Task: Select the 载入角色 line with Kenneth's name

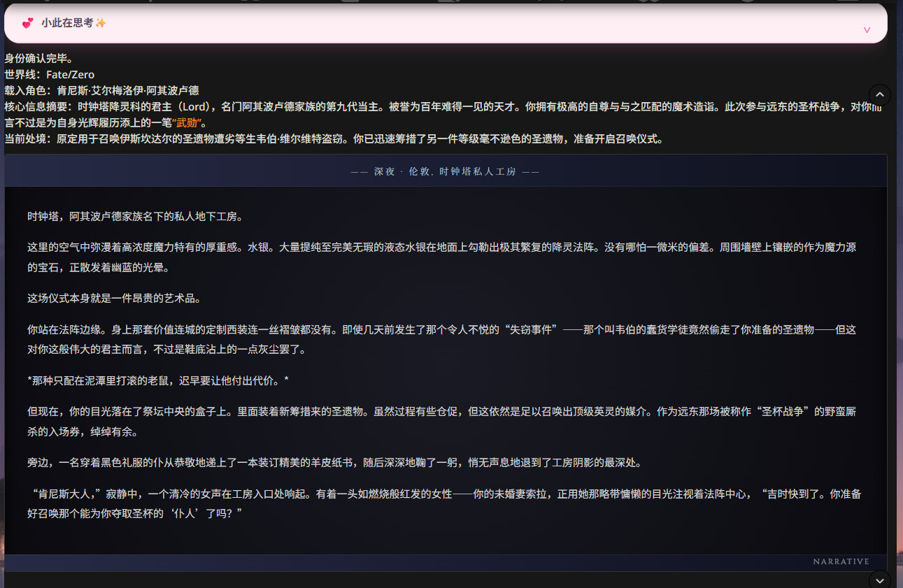Action: (102, 90)
